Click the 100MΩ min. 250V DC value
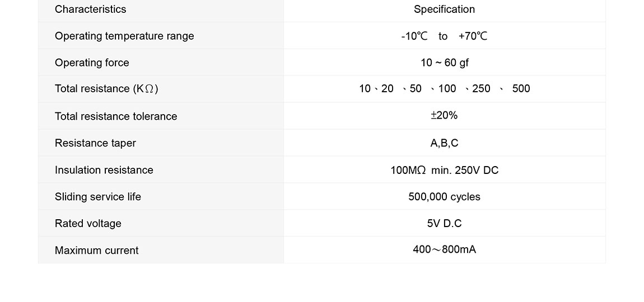 pyautogui.click(x=444, y=170)
